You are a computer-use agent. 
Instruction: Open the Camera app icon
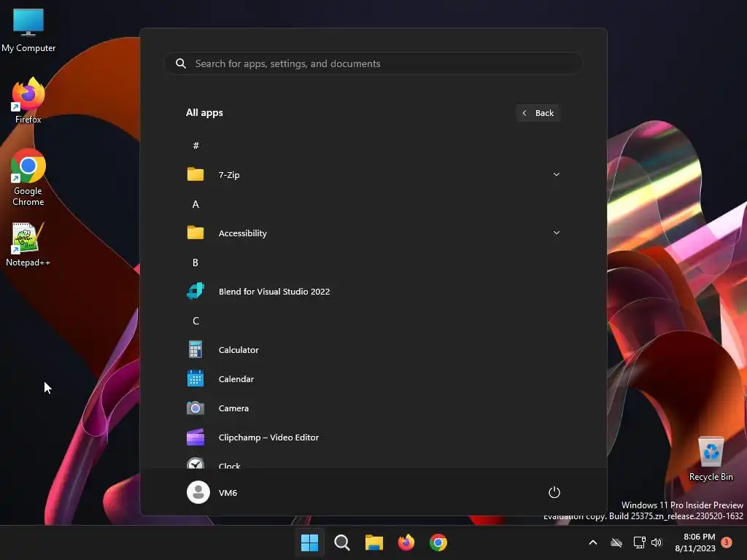click(x=196, y=408)
